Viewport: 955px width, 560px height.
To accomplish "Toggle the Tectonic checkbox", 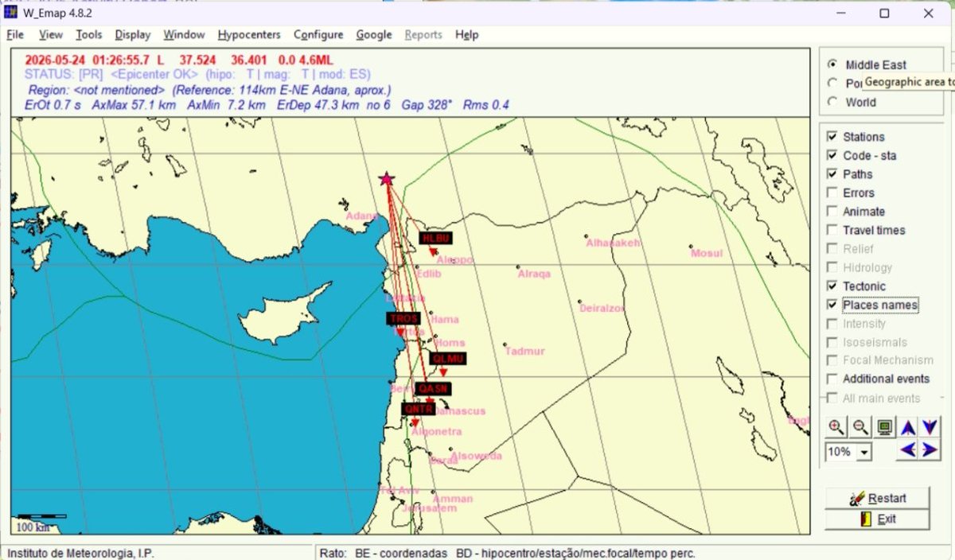I will tap(832, 286).
